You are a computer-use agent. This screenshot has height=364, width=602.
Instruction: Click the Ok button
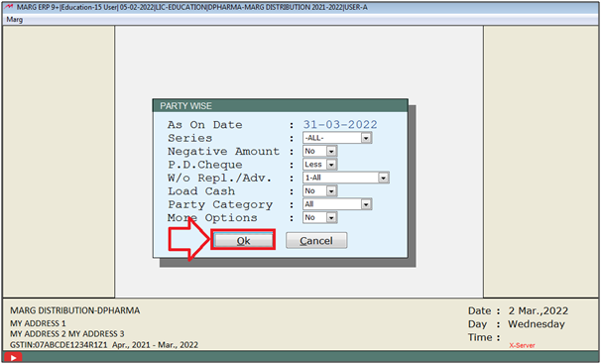243,240
